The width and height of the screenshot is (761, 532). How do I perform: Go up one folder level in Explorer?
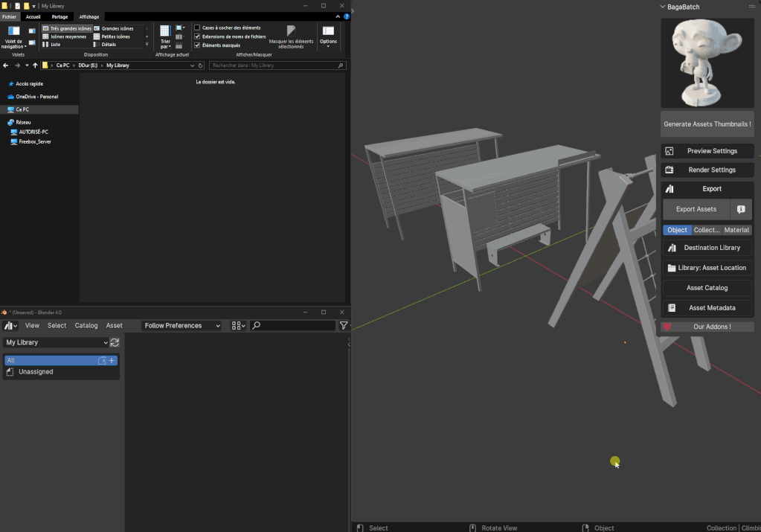(35, 65)
